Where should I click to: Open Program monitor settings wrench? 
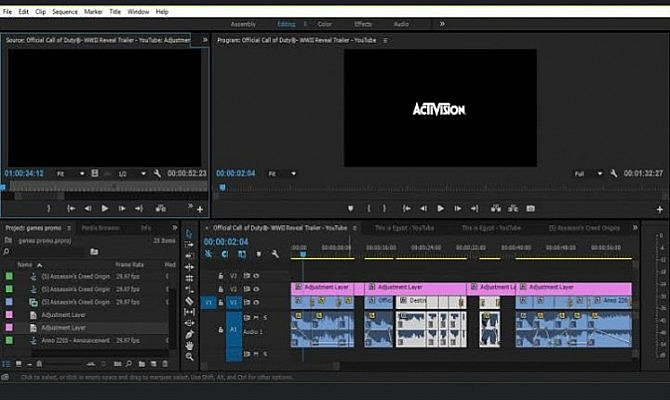pos(614,174)
